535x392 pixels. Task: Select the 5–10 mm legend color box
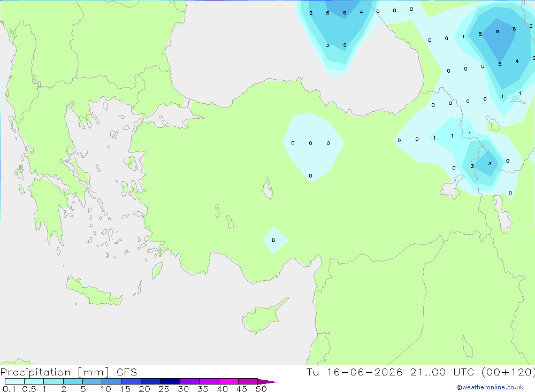(93, 381)
